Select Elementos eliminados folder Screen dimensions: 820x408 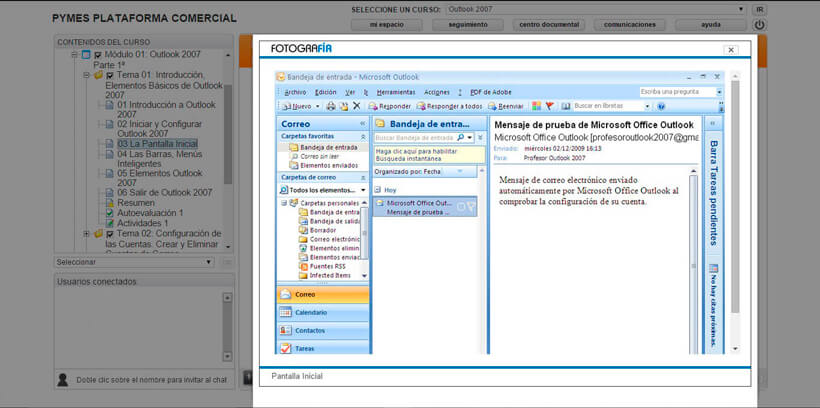click(x=329, y=248)
